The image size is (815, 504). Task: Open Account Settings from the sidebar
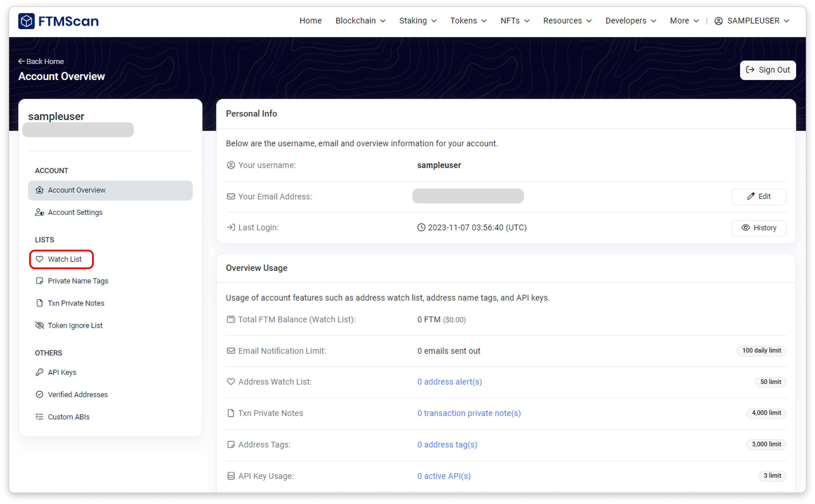[x=110, y=212]
